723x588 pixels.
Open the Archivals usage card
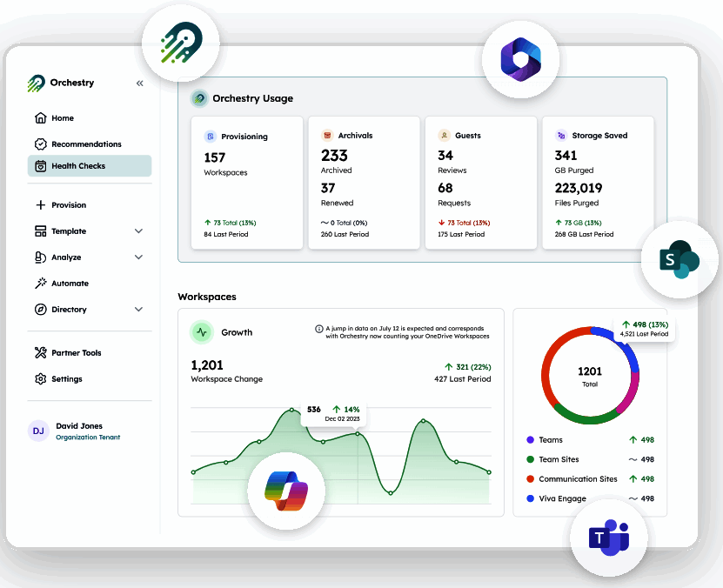[x=364, y=183]
